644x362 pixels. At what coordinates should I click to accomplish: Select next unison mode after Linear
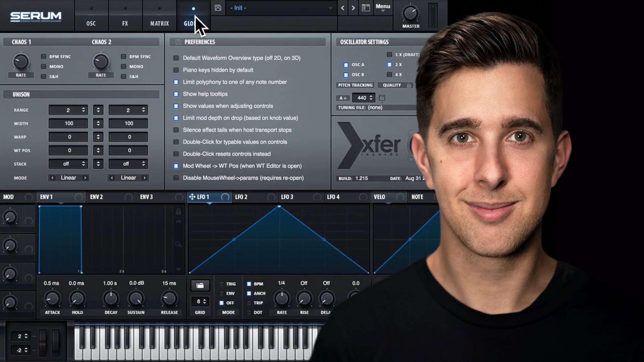coord(85,178)
